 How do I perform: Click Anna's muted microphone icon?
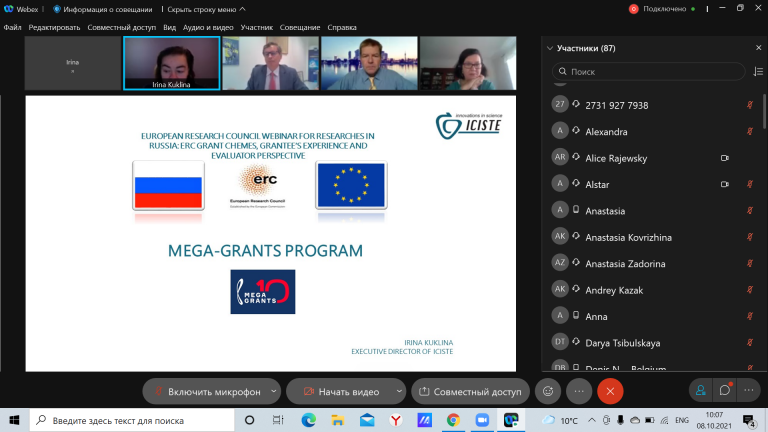pos(750,316)
